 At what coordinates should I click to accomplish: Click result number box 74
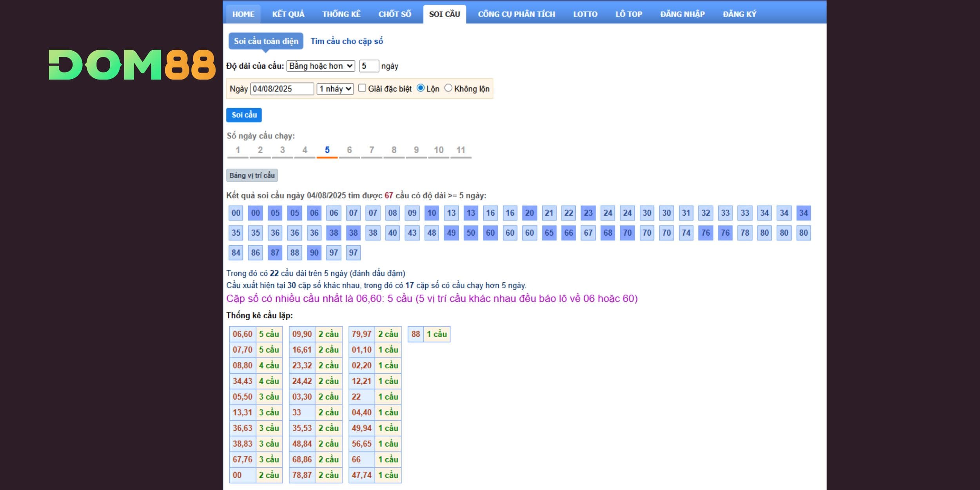[x=686, y=233]
